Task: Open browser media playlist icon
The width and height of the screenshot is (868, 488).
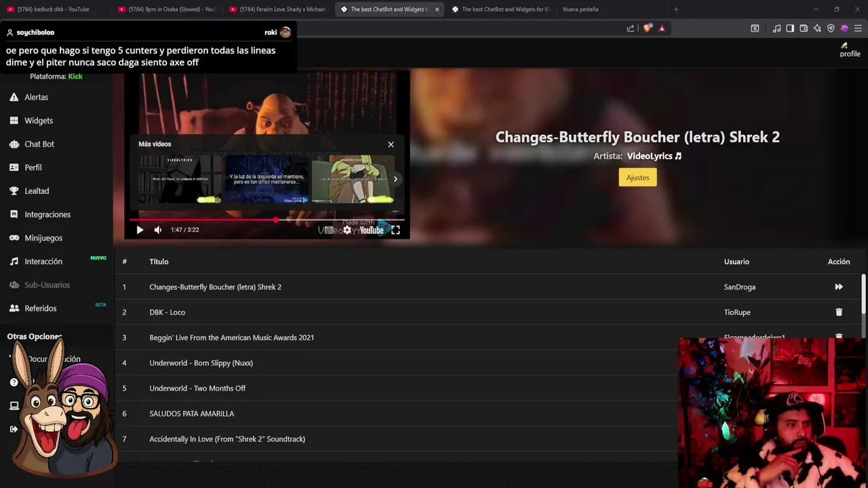Action: point(776,28)
